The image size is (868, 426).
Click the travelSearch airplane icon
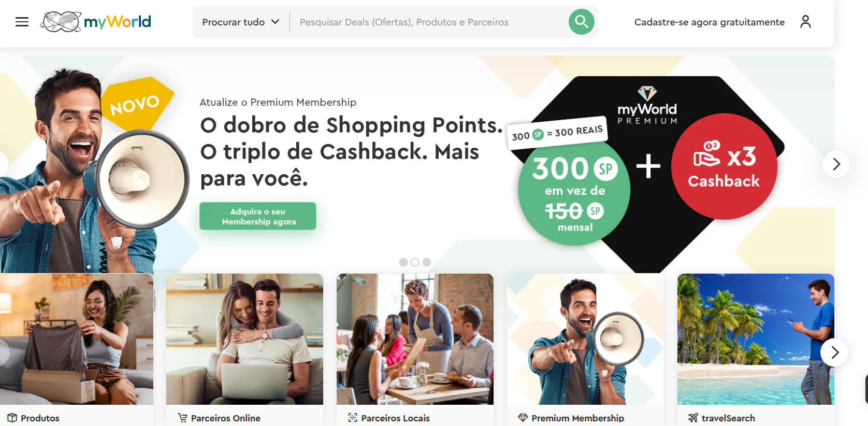[693, 418]
